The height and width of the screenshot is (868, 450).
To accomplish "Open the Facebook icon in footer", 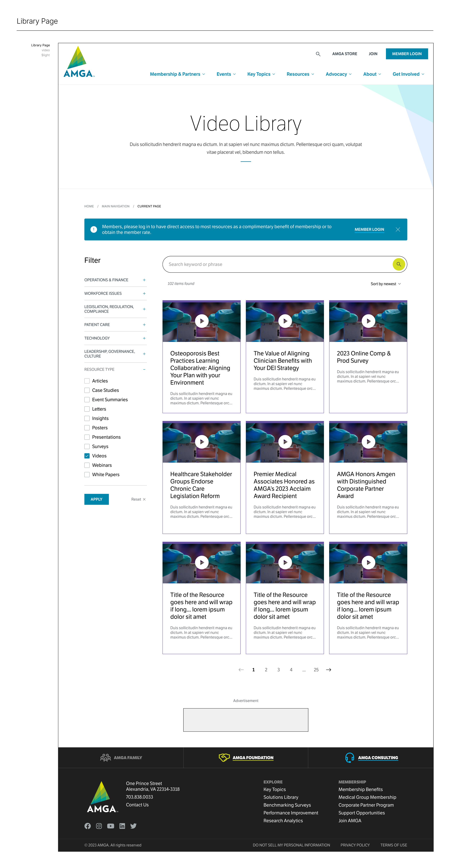I will point(88,826).
